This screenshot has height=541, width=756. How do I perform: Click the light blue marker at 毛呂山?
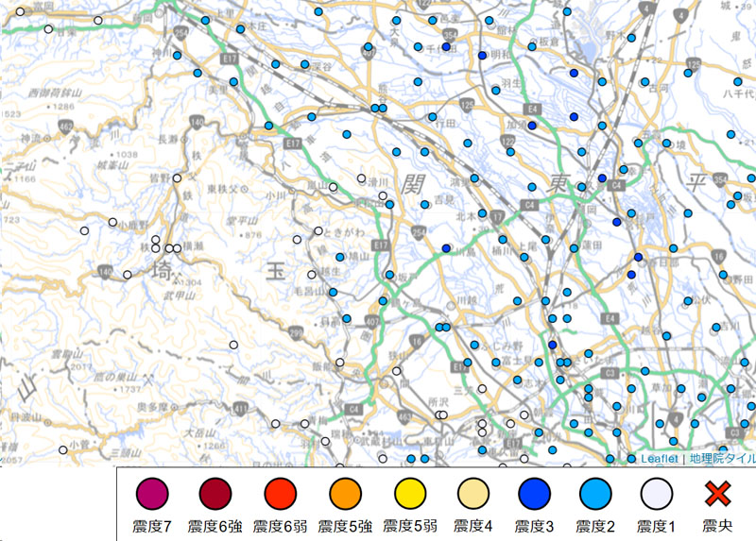[333, 292]
